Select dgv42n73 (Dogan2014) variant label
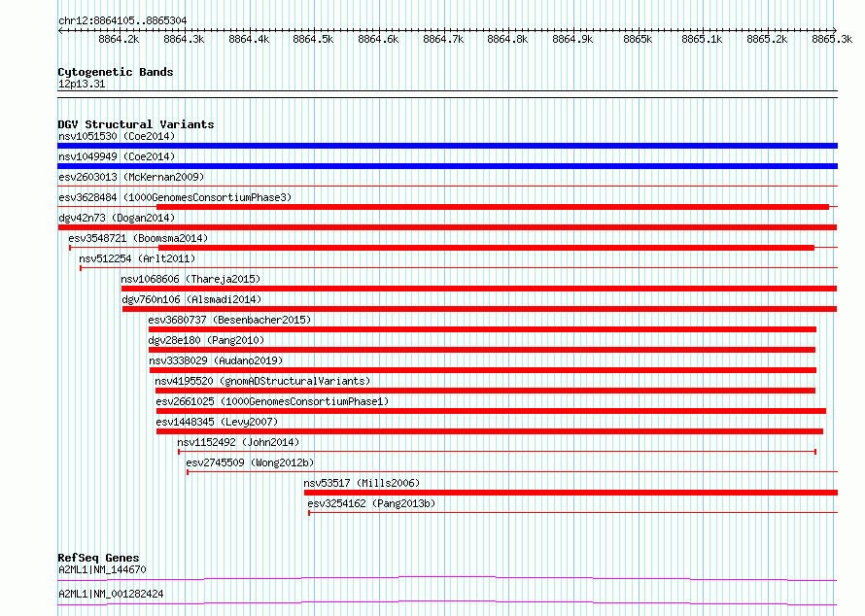Screen dimensions: 865x616 117,218
